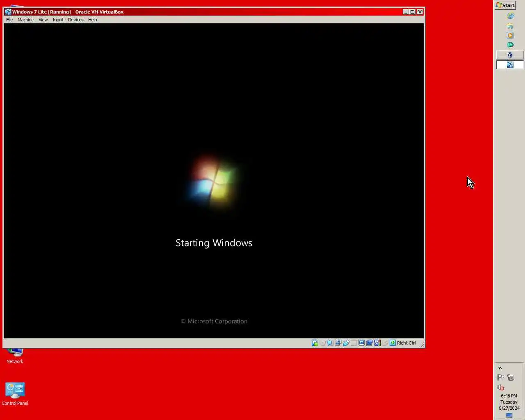Image resolution: width=525 pixels, height=420 pixels.
Task: Close the Windows 7 Lite VM window
Action: [420, 12]
